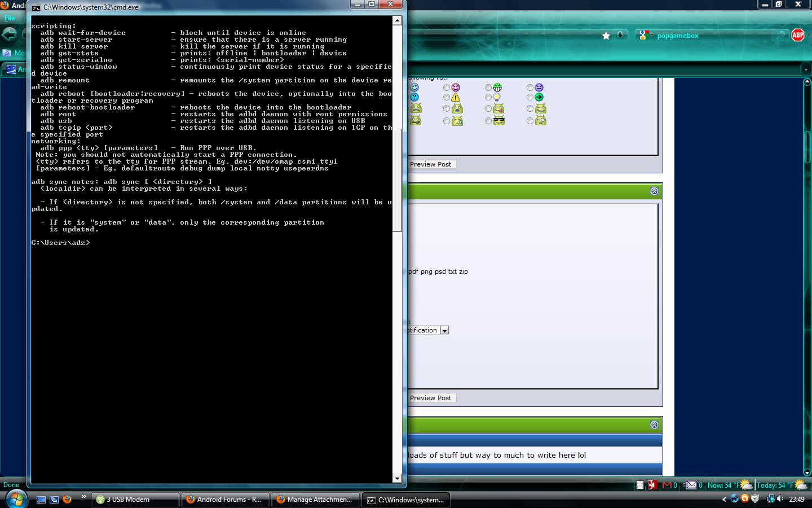Switch to 3 USB Modem taskbar item
Screen dimensions: 812x508
tap(135, 500)
